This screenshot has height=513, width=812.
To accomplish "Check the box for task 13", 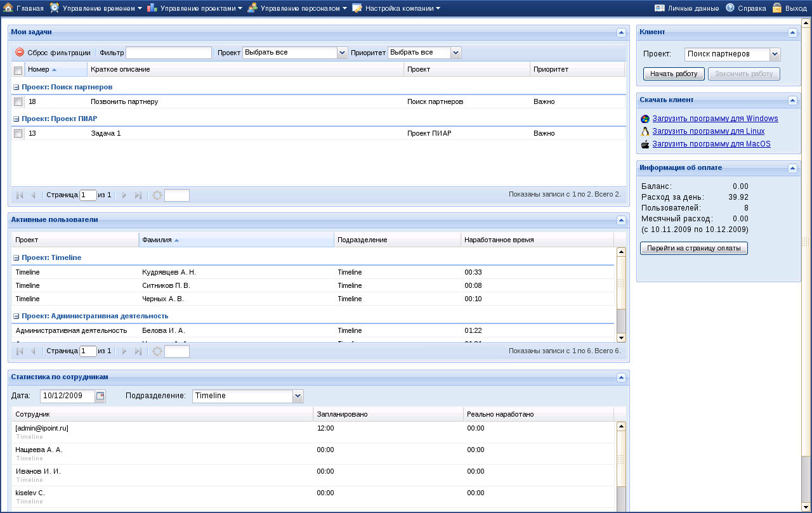I will click(x=18, y=133).
